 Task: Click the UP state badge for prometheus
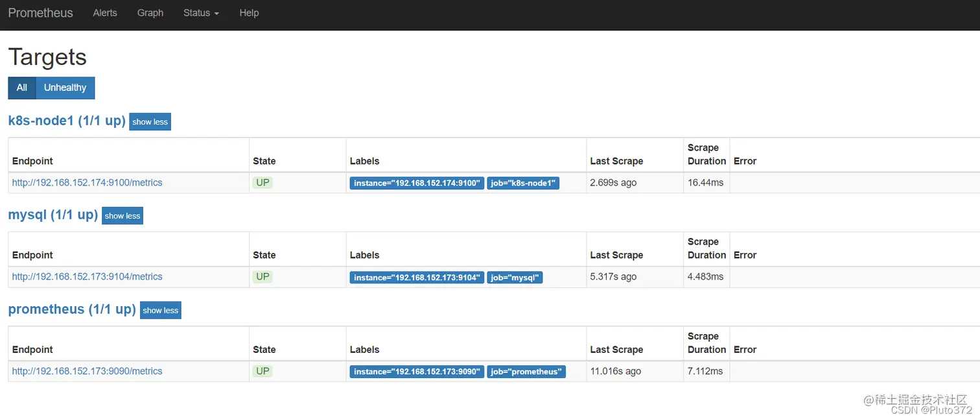[262, 372]
